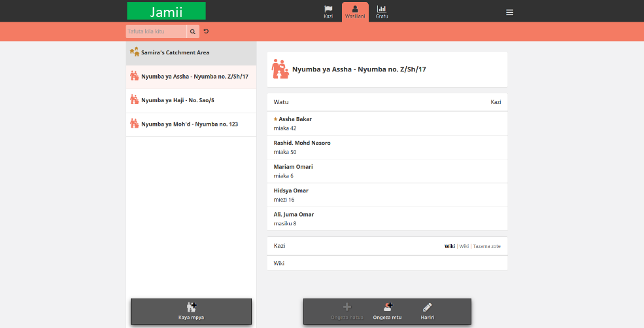The image size is (644, 328).
Task: Open Nyumba ya Moh'd - Nyumba no. 123
Action: [x=191, y=124]
